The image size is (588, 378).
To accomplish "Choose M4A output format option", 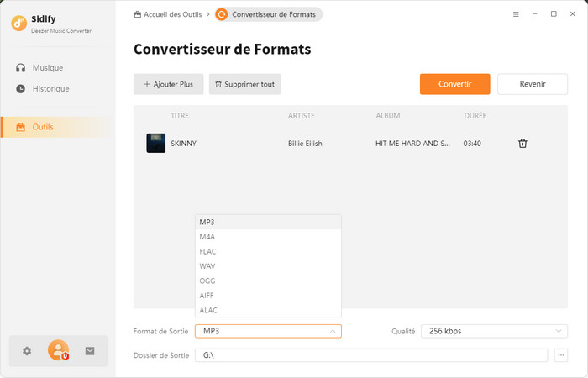I will click(268, 237).
